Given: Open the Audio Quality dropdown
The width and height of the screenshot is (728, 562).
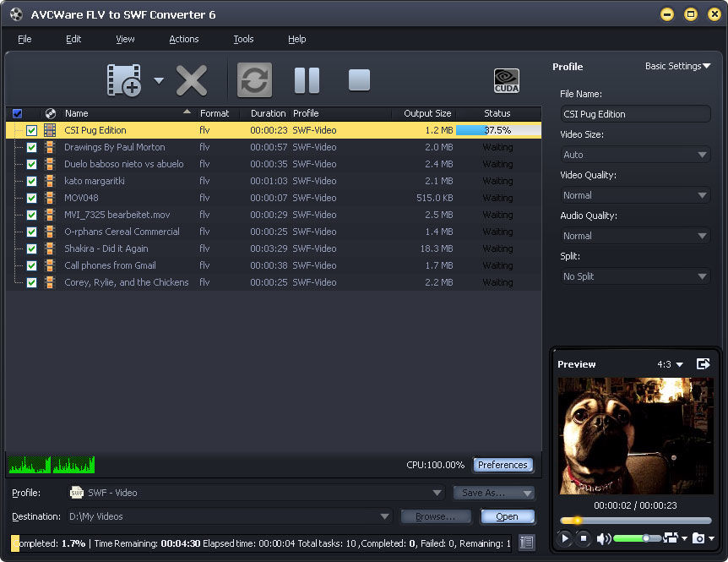Looking at the screenshot, I should tap(635, 236).
